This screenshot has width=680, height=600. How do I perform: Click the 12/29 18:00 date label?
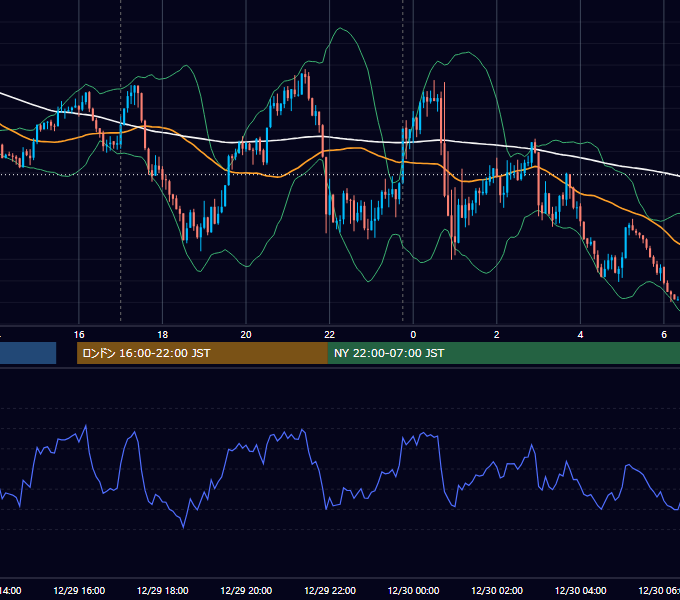point(163,590)
